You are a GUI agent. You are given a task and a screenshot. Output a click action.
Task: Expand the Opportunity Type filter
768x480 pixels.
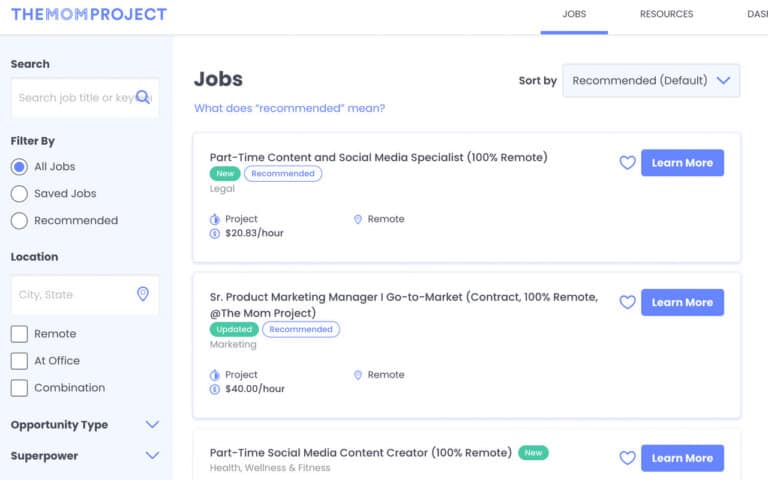[152, 425]
